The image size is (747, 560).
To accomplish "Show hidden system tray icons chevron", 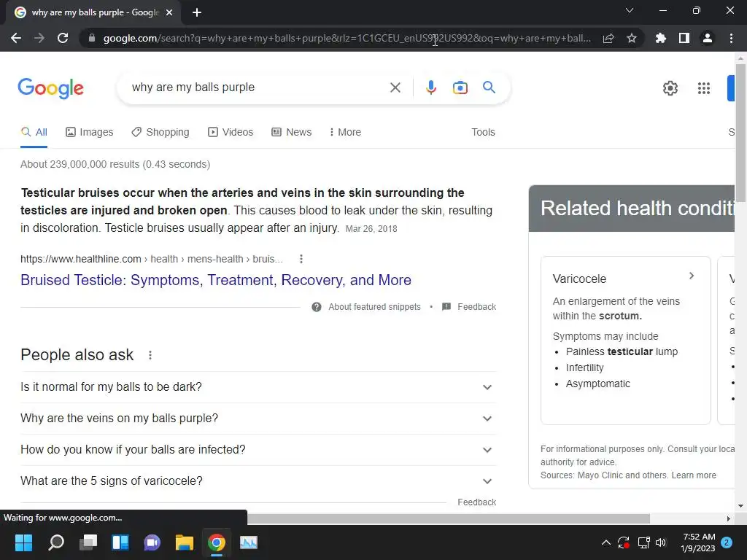I will [x=605, y=542].
